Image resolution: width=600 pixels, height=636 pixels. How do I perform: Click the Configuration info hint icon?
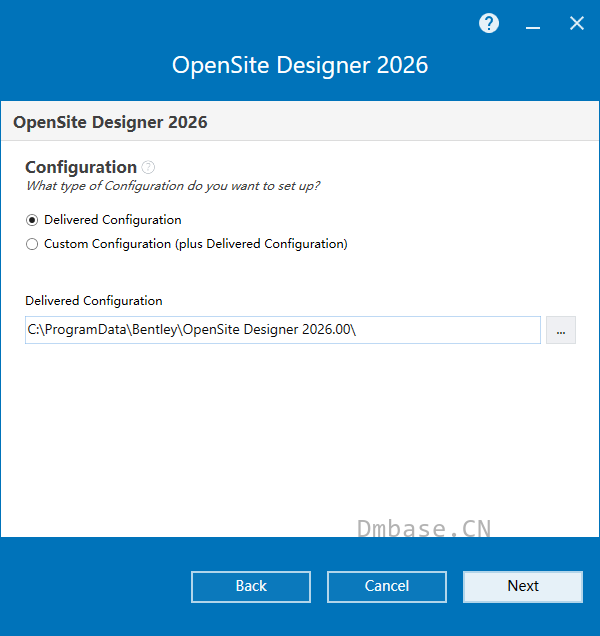[148, 167]
